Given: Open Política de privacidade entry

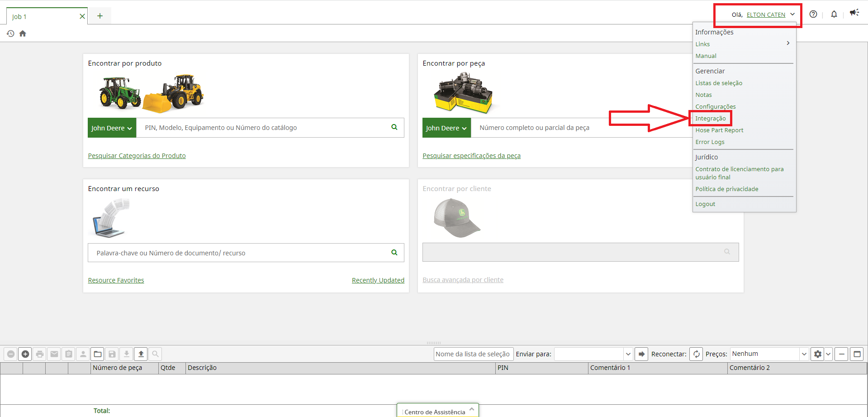Looking at the screenshot, I should click(x=727, y=189).
